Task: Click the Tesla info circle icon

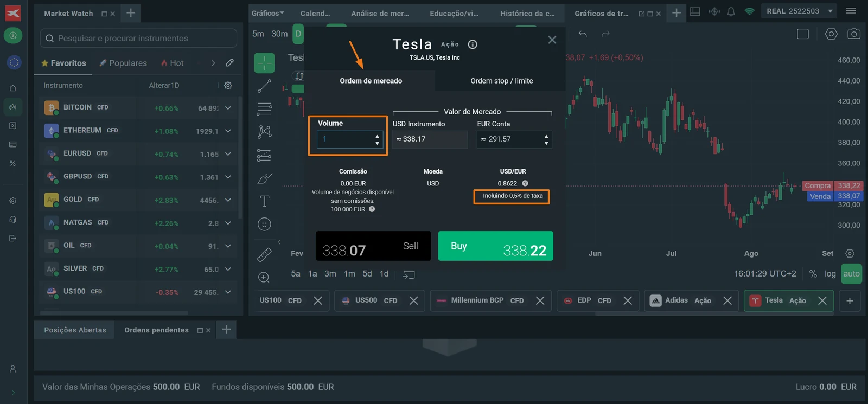Action: pos(473,44)
